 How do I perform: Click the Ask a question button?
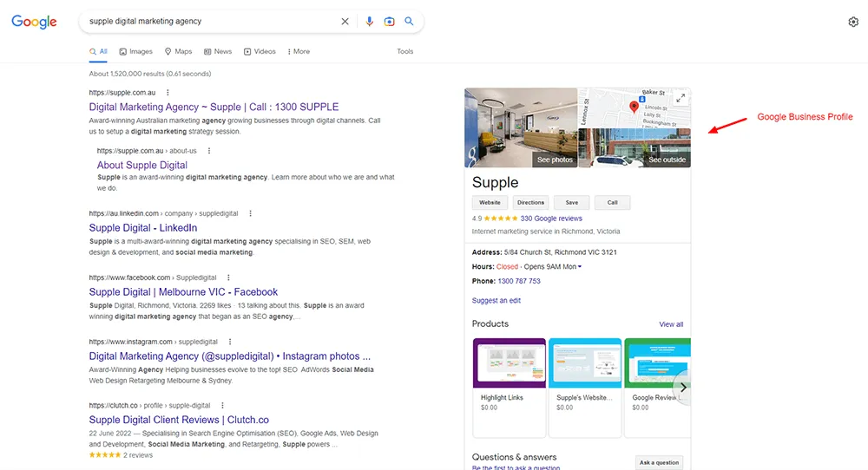click(x=659, y=462)
